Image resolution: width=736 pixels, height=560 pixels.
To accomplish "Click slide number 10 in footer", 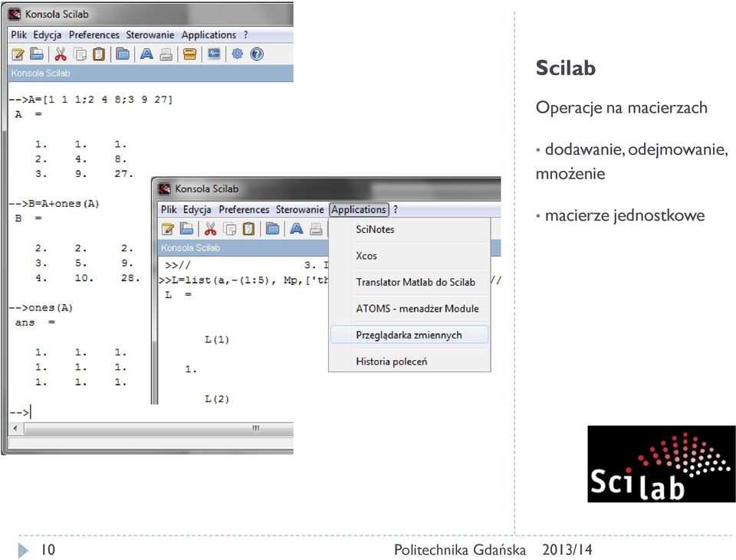I will pos(48,550).
